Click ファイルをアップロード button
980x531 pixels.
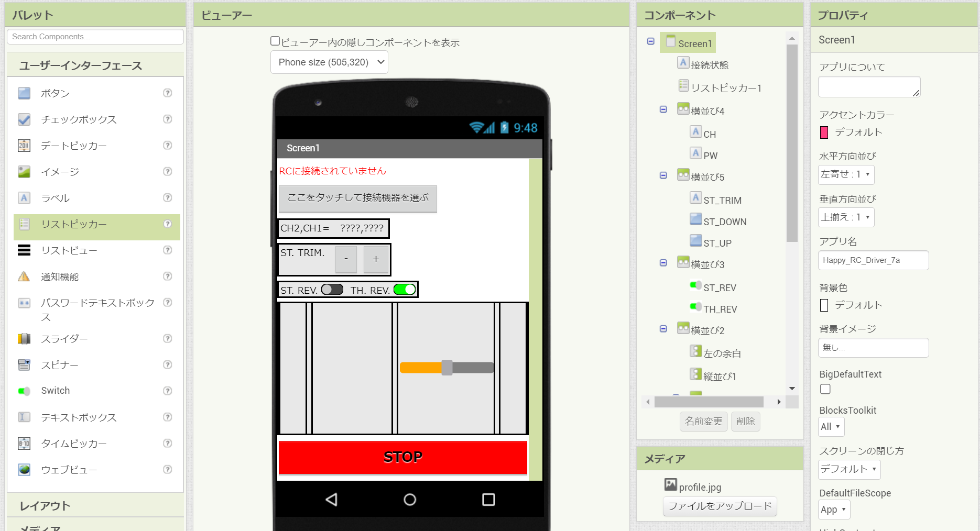(x=720, y=506)
